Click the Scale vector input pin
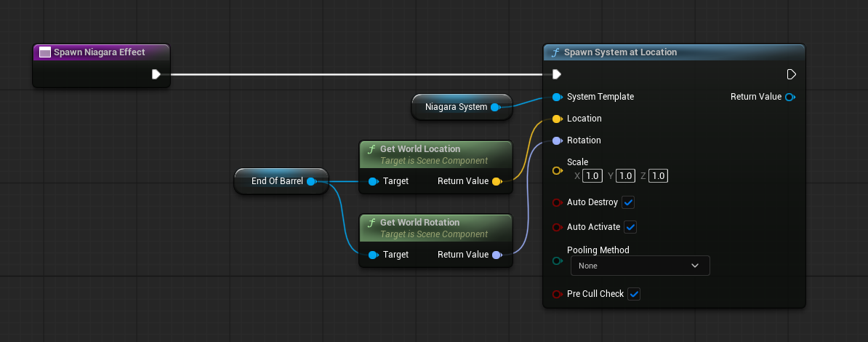 (x=557, y=171)
